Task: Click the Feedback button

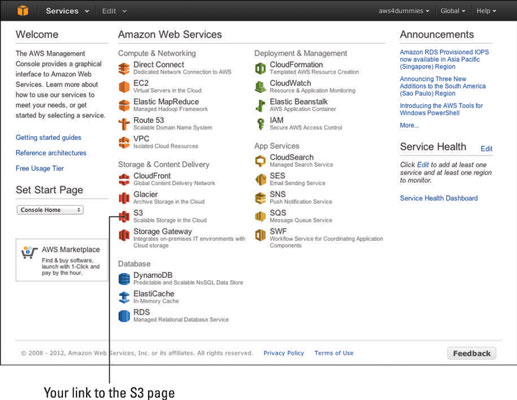Action: [x=472, y=353]
